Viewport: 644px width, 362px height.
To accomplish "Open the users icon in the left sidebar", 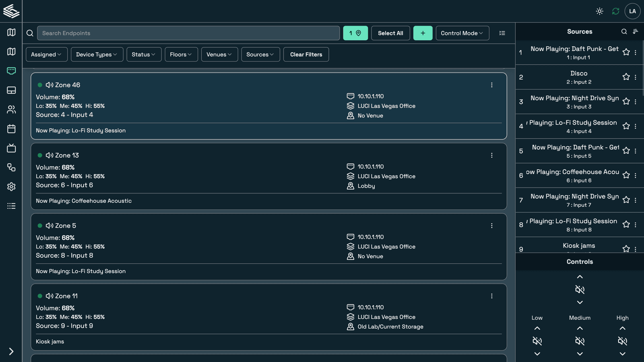I will point(11,109).
